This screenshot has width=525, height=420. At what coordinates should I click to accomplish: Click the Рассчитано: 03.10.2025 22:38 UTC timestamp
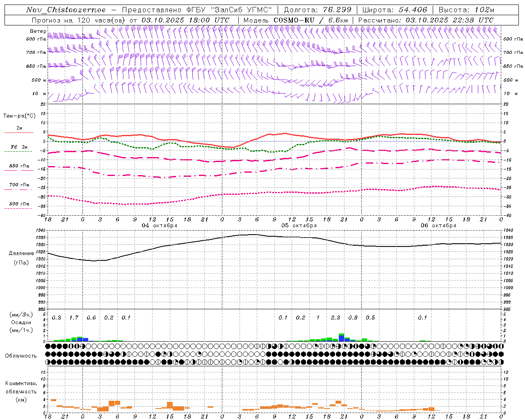point(426,20)
